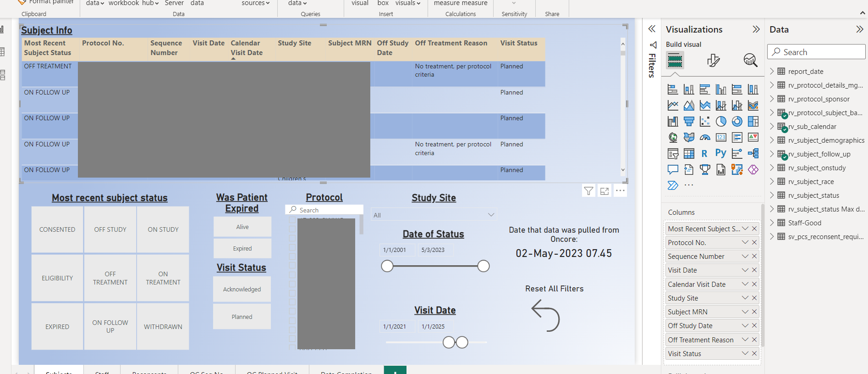Open Study Site All dropdown
The image size is (868, 374).
point(434,215)
